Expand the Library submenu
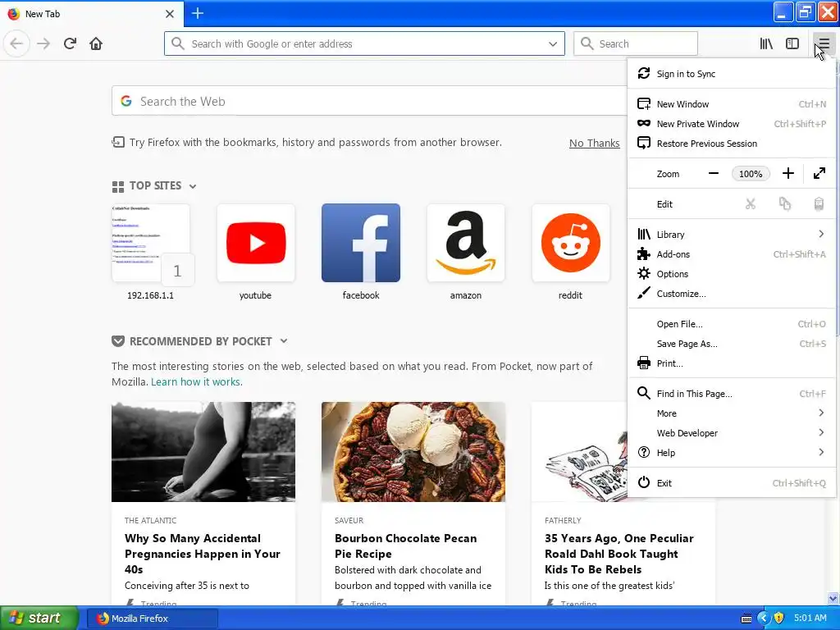The width and height of the screenshot is (840, 630). coord(731,235)
